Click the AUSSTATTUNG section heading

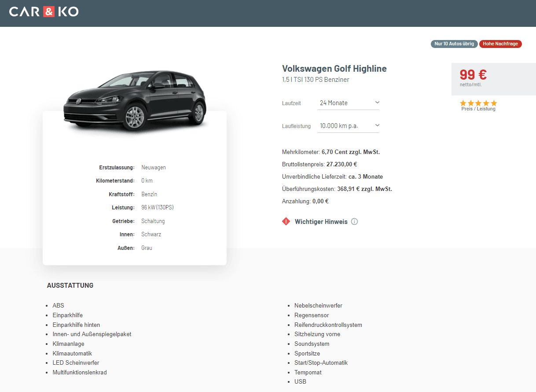70,286
